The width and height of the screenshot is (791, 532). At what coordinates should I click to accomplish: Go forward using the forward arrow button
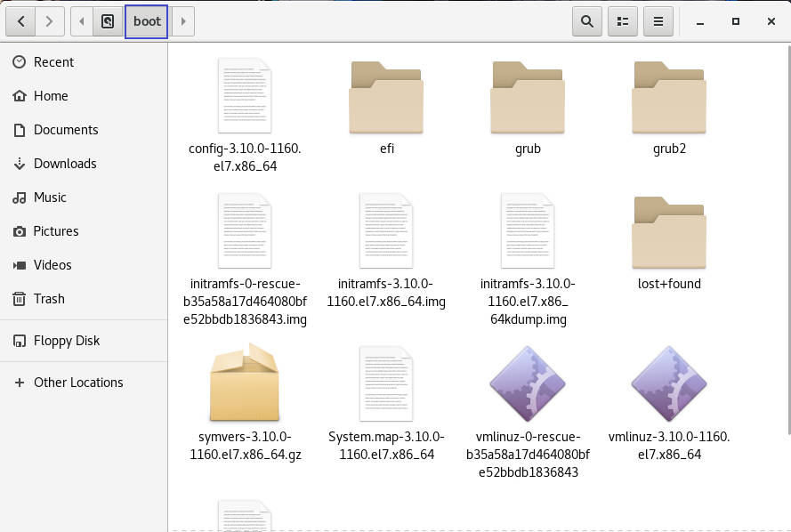(x=50, y=21)
